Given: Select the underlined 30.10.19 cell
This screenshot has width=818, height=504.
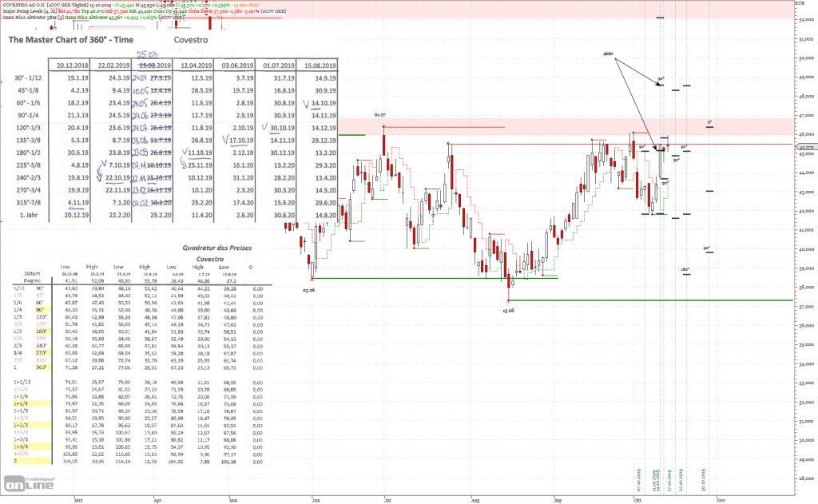Looking at the screenshot, I should coord(282,128).
